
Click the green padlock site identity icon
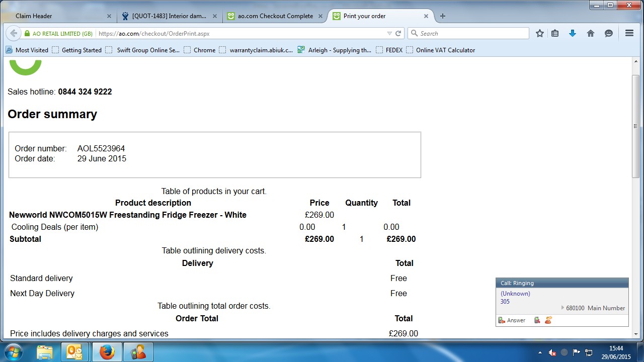coord(27,34)
